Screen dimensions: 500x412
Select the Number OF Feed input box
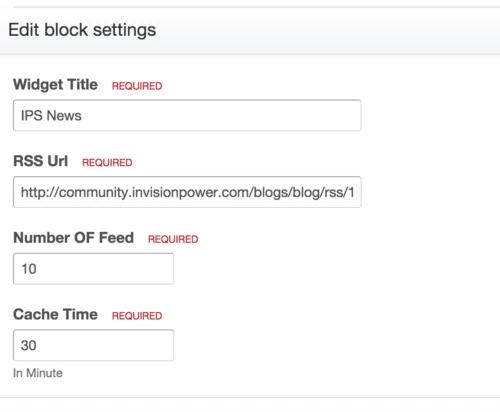click(93, 269)
